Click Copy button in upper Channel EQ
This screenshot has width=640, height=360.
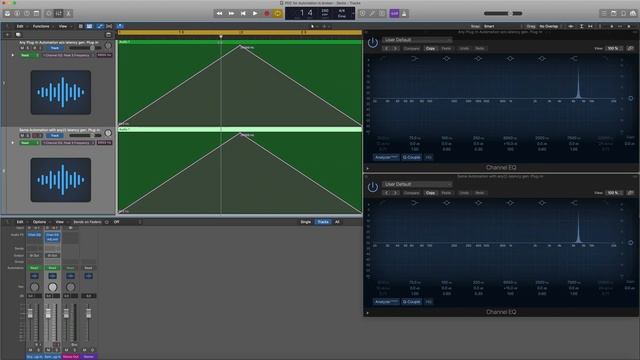[x=430, y=49]
